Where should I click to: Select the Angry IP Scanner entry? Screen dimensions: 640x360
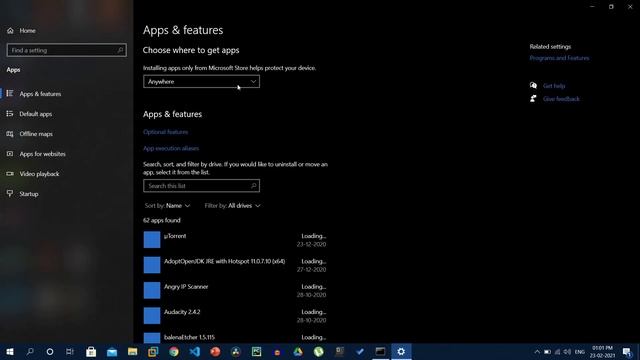(x=235, y=291)
